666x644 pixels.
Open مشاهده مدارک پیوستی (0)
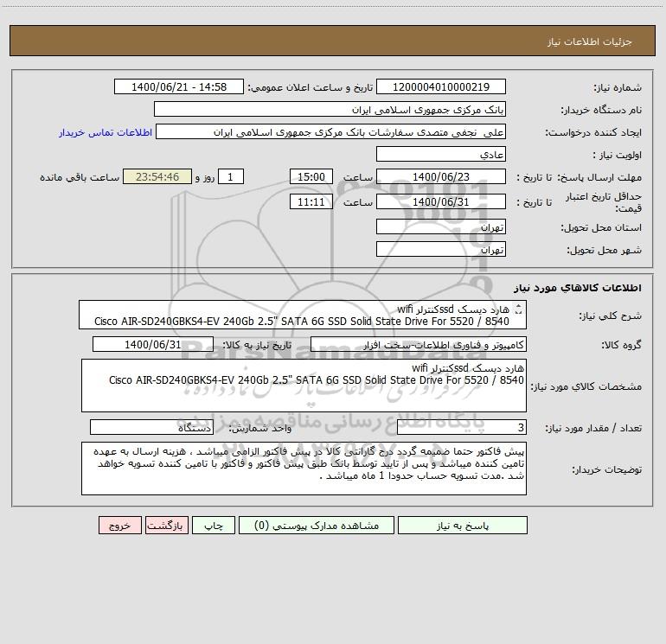(x=317, y=525)
